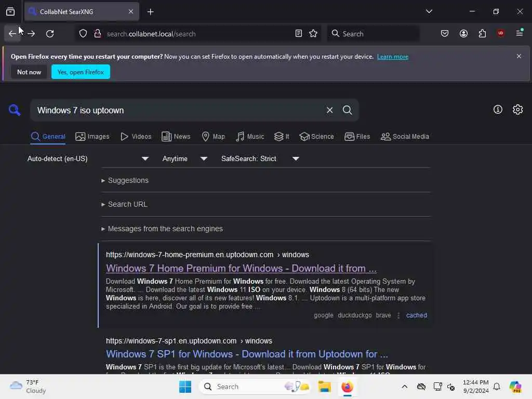Open the clock showing 12:44 PM
This screenshot has width=532, height=399.
[476, 387]
